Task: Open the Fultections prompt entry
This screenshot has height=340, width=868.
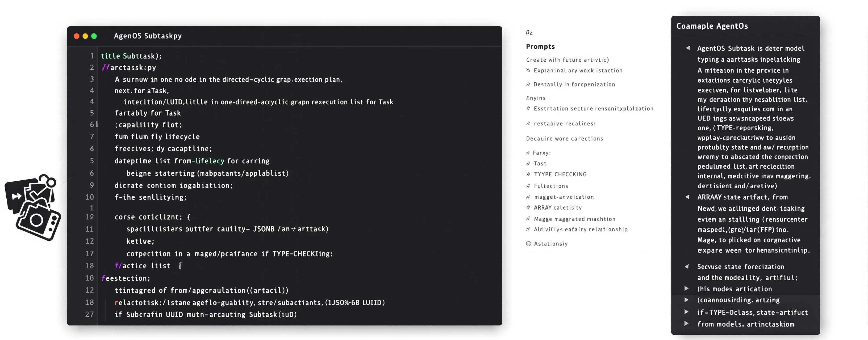Action: (x=551, y=186)
